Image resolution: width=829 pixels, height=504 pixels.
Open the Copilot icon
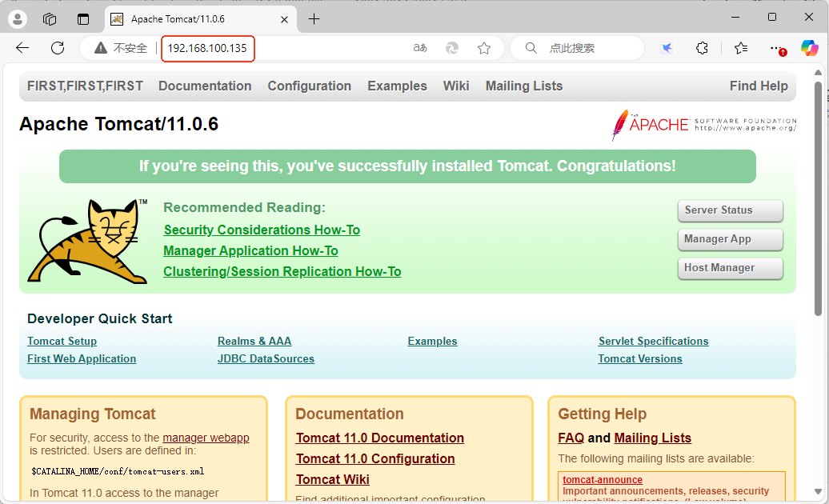tap(810, 48)
